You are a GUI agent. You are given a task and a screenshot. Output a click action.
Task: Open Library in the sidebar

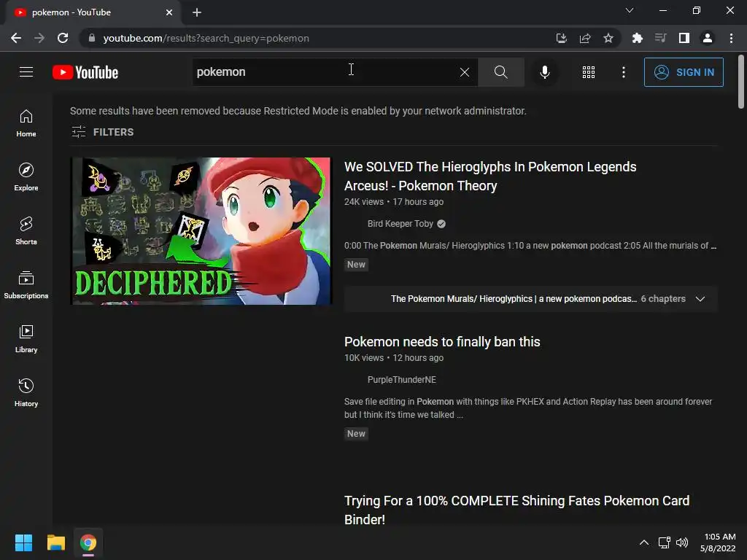(26, 339)
